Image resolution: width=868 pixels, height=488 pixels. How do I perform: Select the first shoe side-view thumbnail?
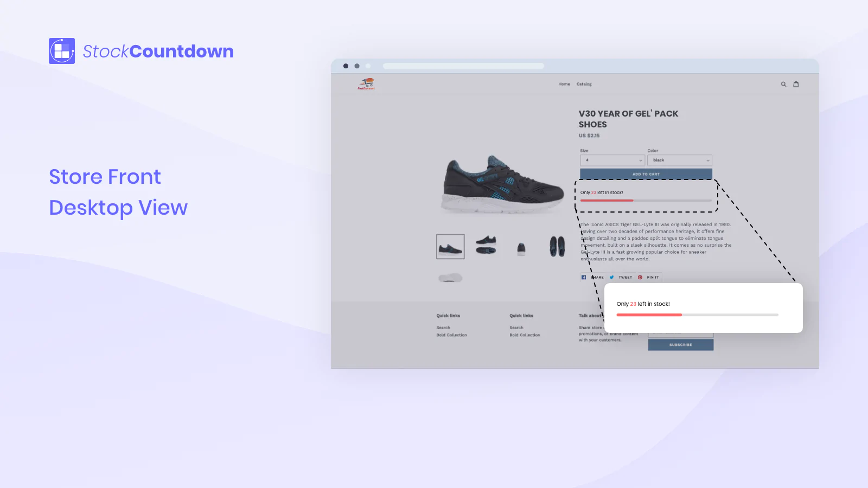click(x=450, y=247)
